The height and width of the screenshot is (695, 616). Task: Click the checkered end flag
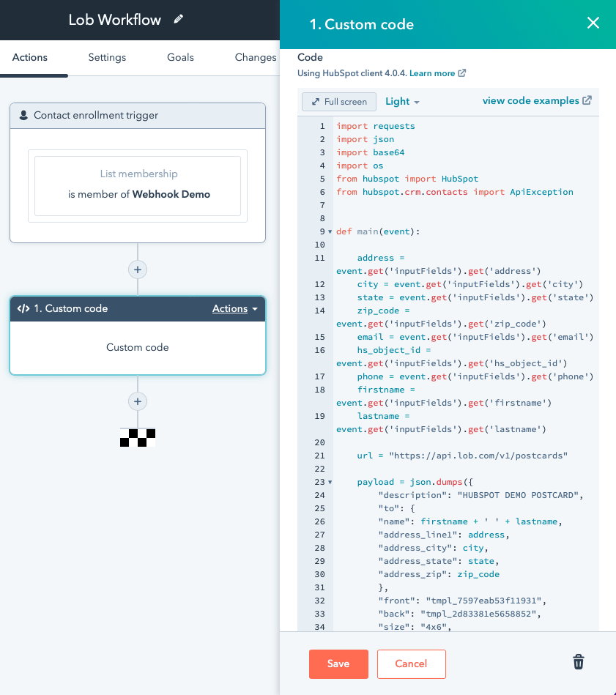[138, 437]
